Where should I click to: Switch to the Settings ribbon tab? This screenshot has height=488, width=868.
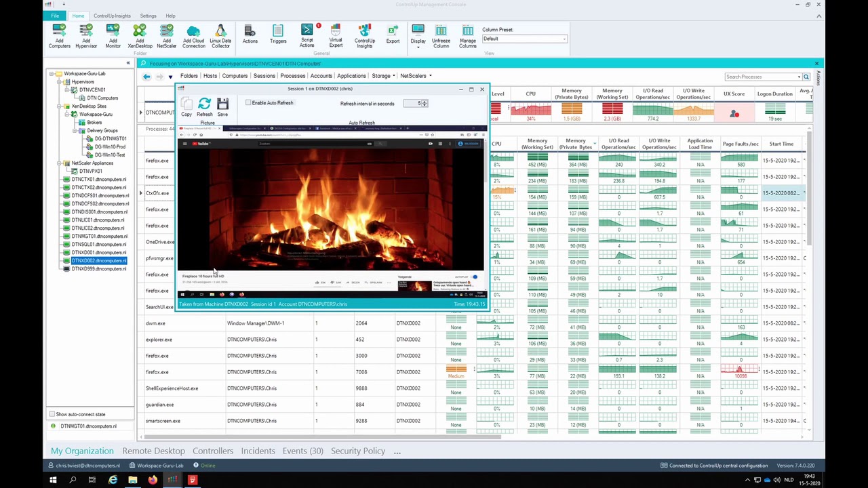pos(148,16)
